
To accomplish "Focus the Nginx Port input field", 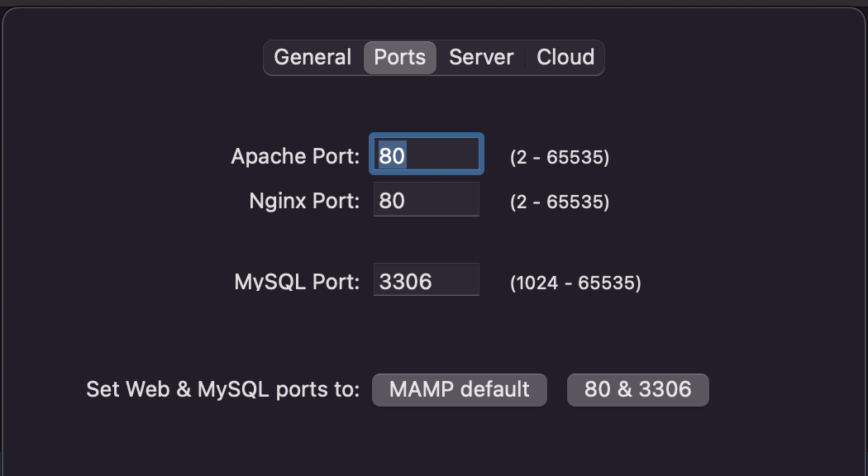I will pos(438,200).
